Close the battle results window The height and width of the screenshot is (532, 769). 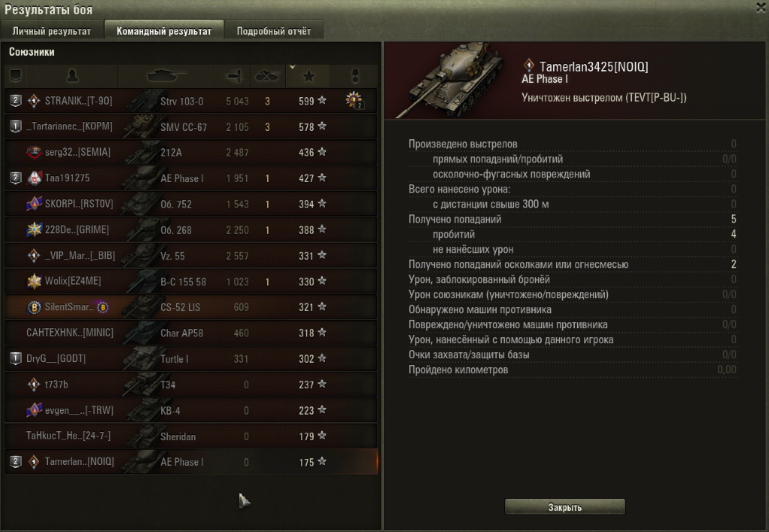761,7
